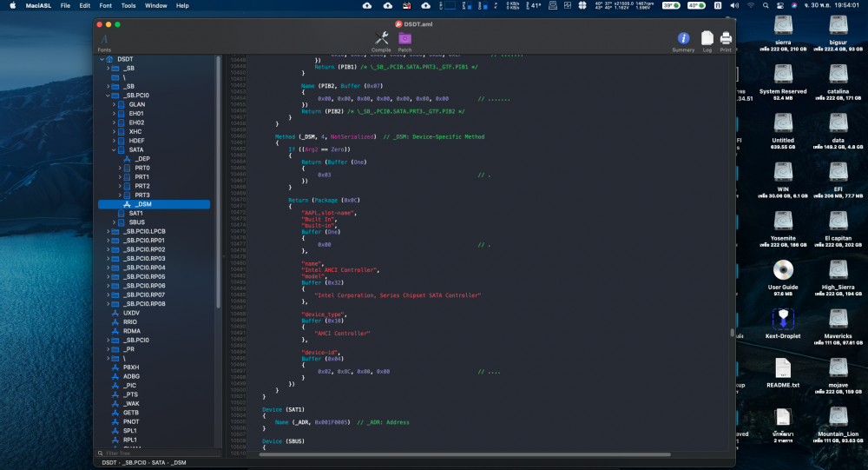Screen dimensions: 868x470
Task: Open the mojave drive on the desktop
Action: [x=838, y=374]
